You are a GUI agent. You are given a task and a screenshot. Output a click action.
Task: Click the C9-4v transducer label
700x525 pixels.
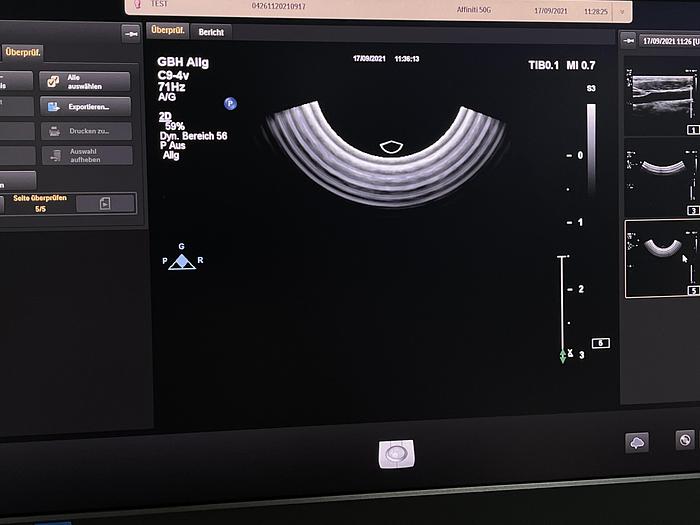click(x=173, y=75)
